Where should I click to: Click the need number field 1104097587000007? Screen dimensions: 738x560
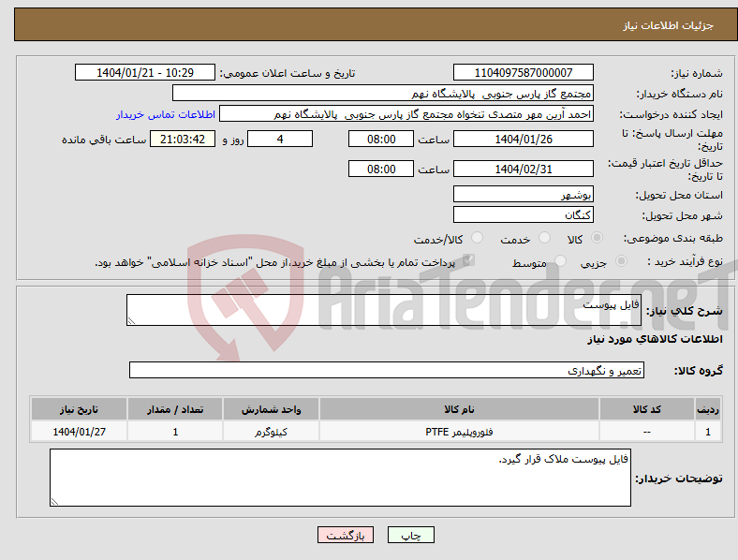tap(523, 72)
